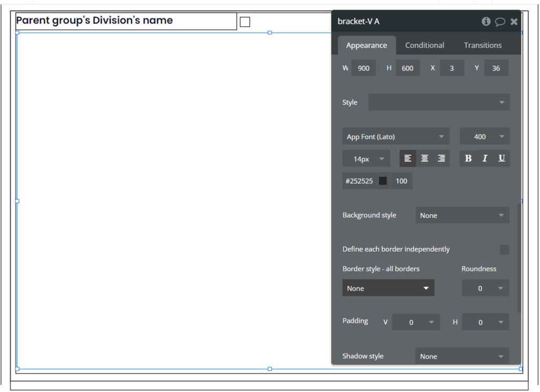
Task: Click the Background style label
Action: [x=369, y=215]
